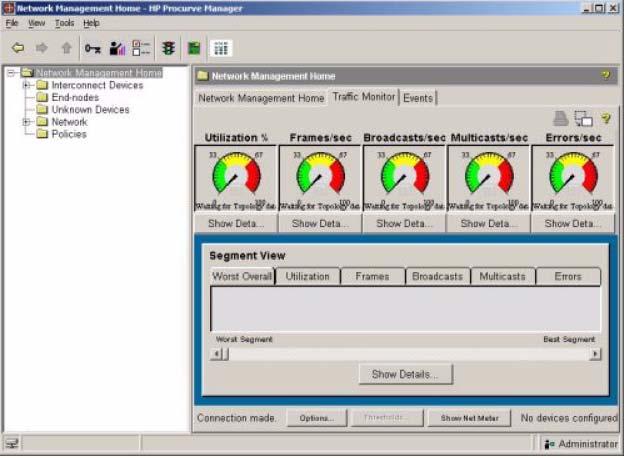Image resolution: width=626 pixels, height=458 pixels.
Task: Select the Worst Overall segment tab
Action: point(242,276)
